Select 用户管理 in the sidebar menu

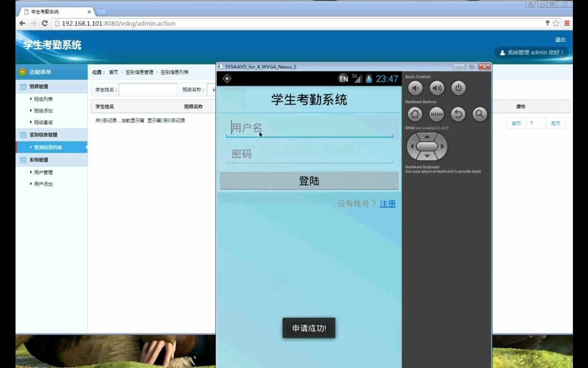(44, 172)
